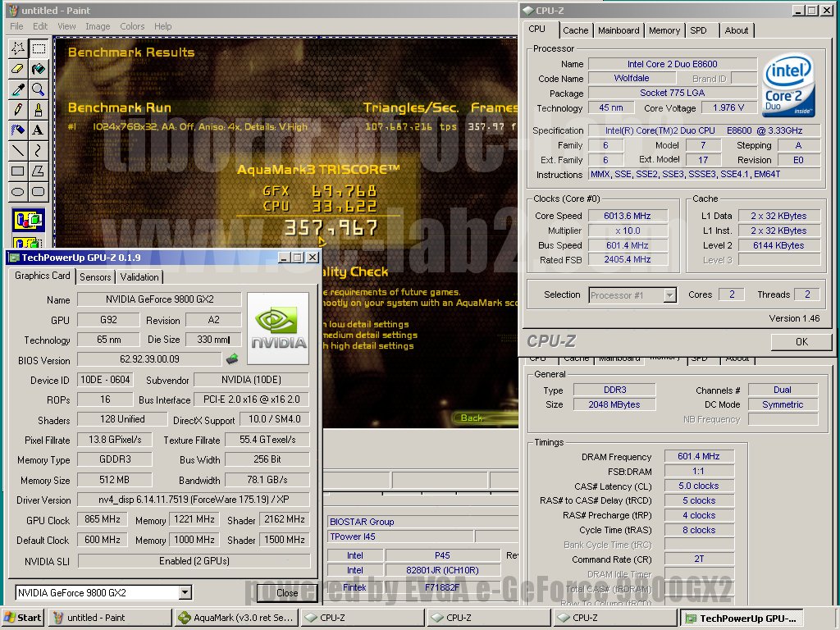Click the CPU name Intel Core 2 Duo E8600
Screen dimensions: 840x630
[x=673, y=64]
